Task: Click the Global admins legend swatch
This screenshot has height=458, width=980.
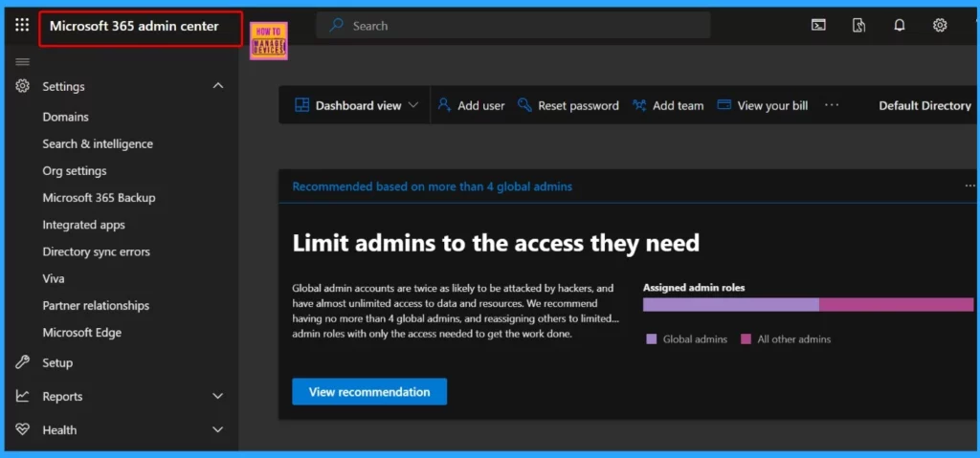Action: (651, 339)
